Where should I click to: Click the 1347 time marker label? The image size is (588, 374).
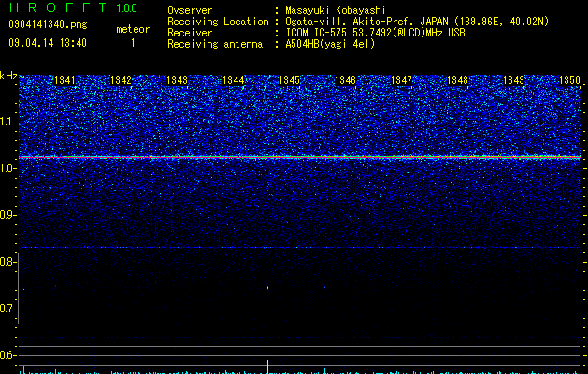(401, 80)
